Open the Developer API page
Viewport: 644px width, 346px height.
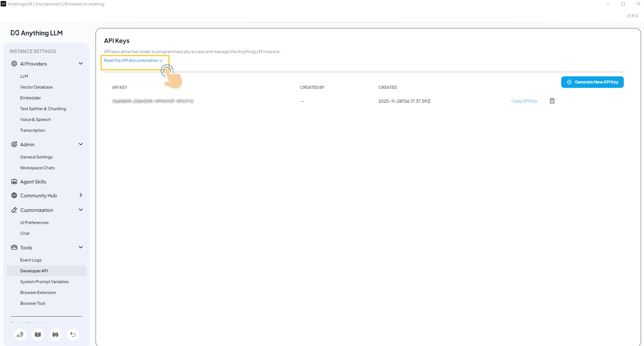(x=34, y=271)
